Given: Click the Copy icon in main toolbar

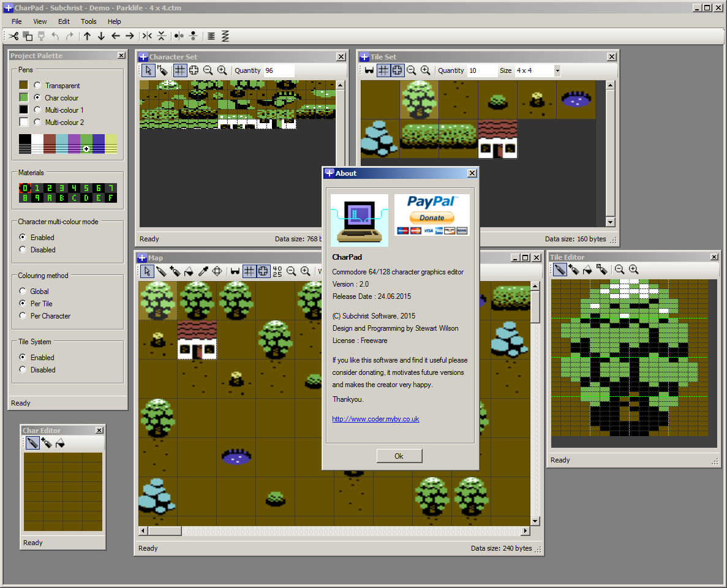Looking at the screenshot, I should [28, 36].
